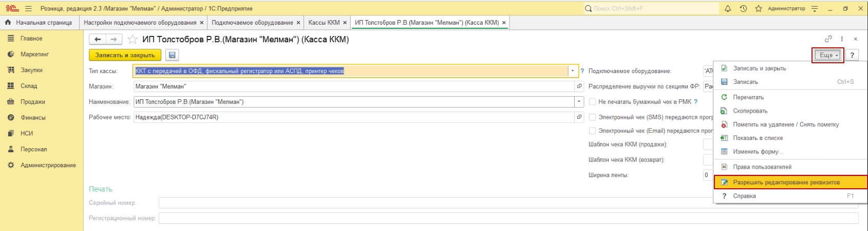Click hint icon near Не печатать бумажный чек

[x=696, y=102]
